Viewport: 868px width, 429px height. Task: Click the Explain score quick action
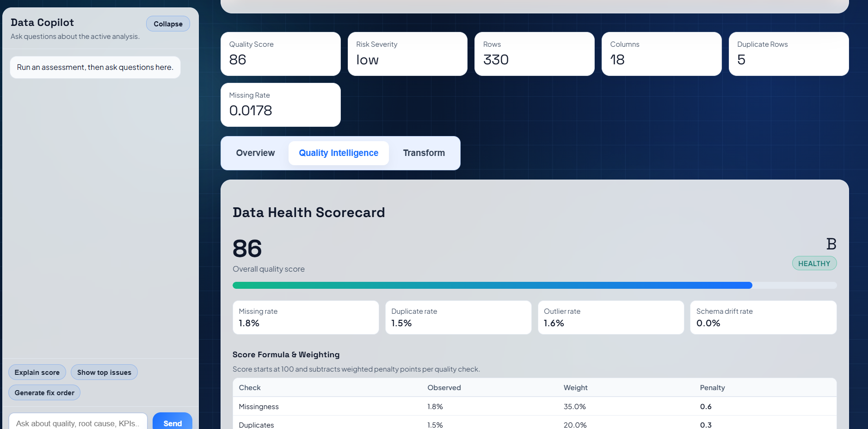pyautogui.click(x=37, y=372)
